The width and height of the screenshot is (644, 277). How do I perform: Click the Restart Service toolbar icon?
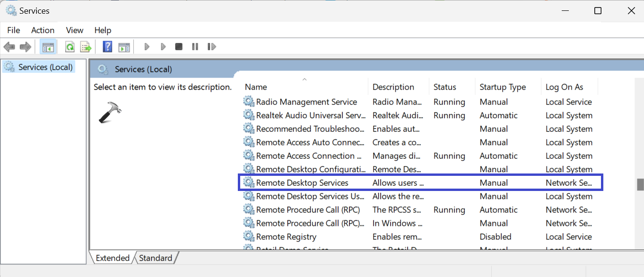pyautogui.click(x=212, y=47)
